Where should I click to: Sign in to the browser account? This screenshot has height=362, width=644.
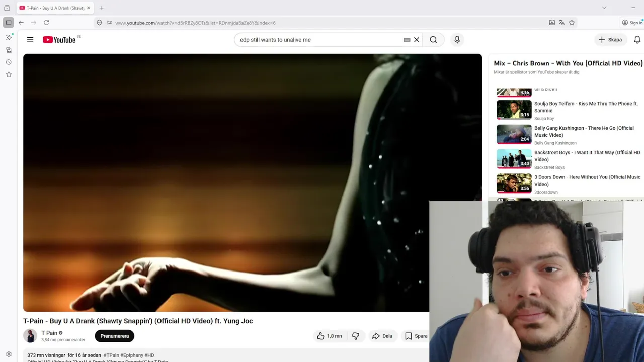[632, 23]
